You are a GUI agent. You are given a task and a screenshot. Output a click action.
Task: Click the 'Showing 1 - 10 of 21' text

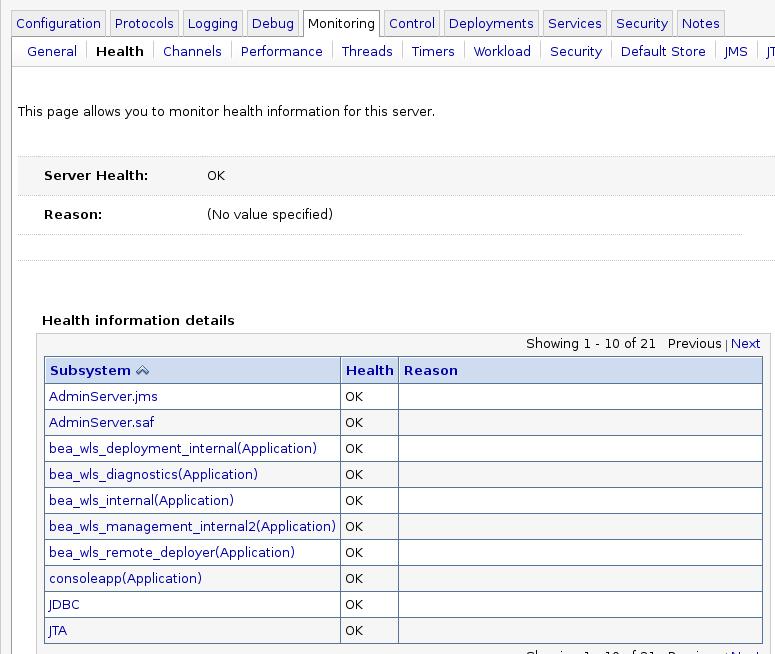(591, 344)
